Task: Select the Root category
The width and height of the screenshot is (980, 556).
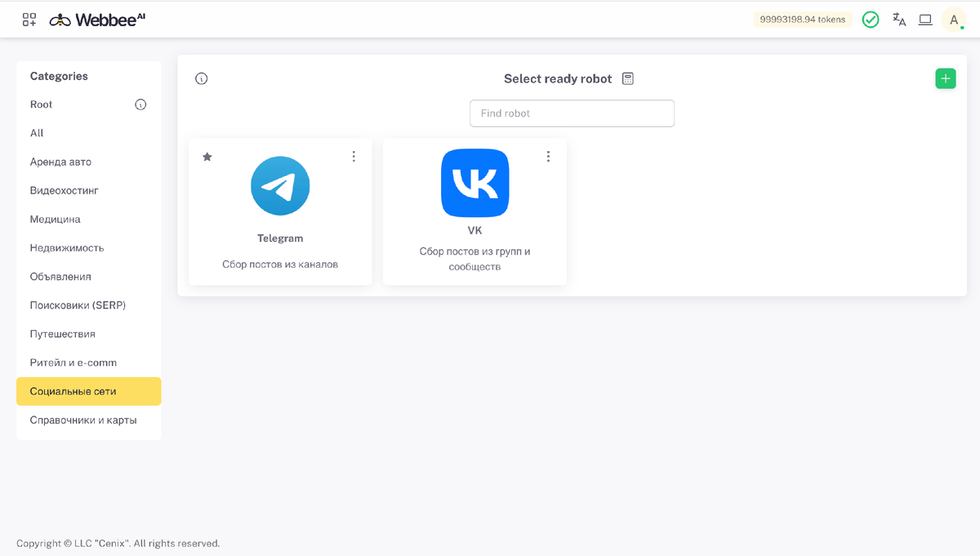Action: tap(89, 105)
